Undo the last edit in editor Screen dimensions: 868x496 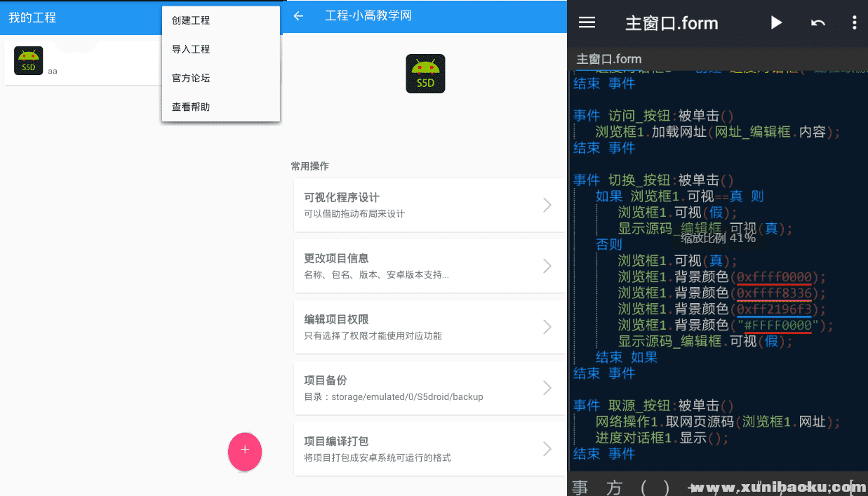(817, 22)
